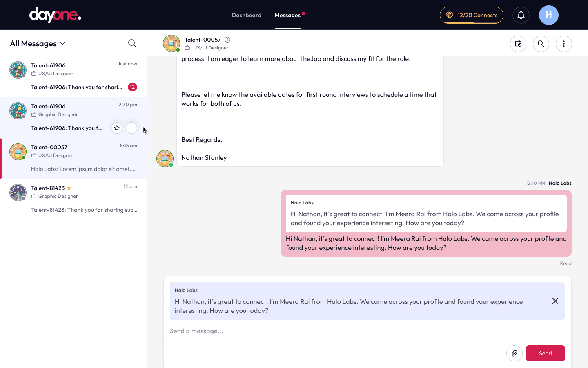Search within this chat
The width and height of the screenshot is (588, 368).
[541, 44]
